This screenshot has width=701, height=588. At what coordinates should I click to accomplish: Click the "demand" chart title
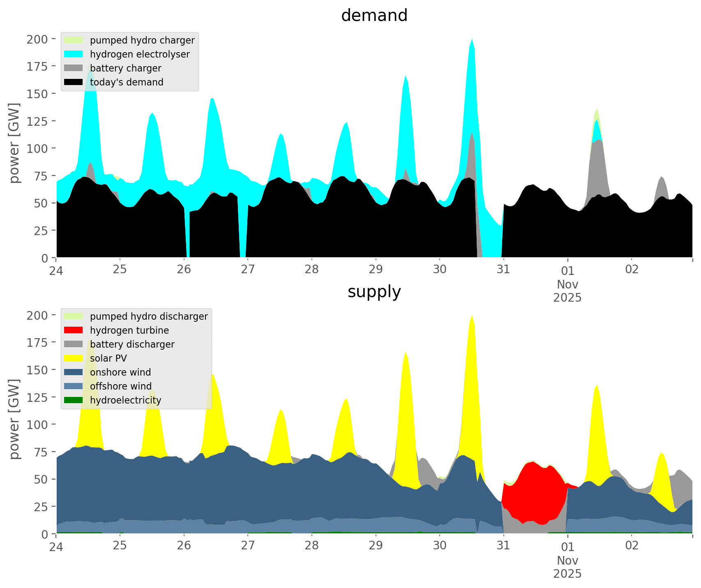click(x=374, y=16)
